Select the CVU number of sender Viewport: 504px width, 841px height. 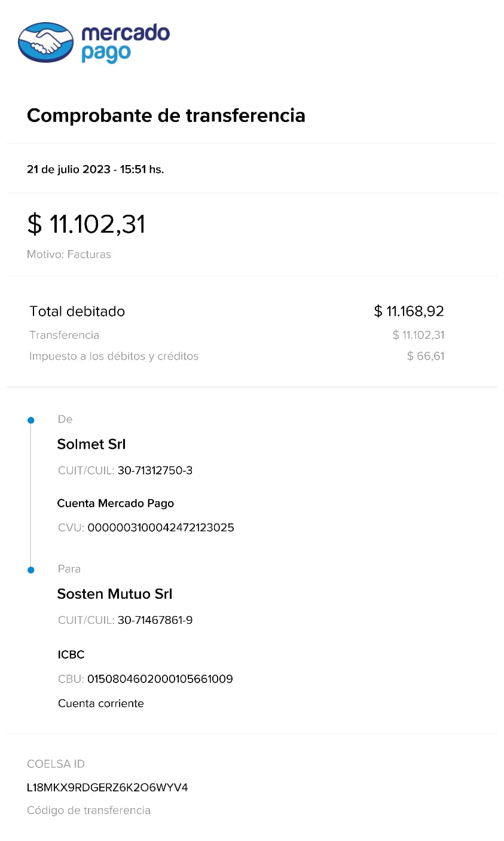coord(160,528)
